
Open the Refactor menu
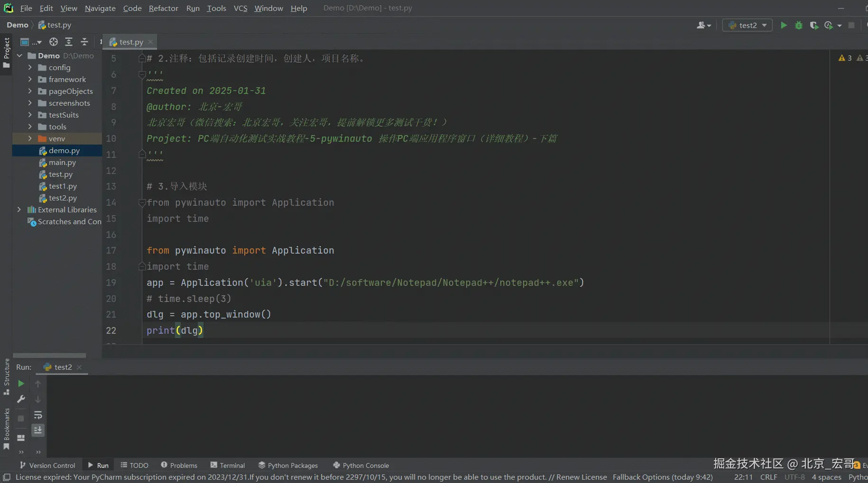pyautogui.click(x=163, y=8)
